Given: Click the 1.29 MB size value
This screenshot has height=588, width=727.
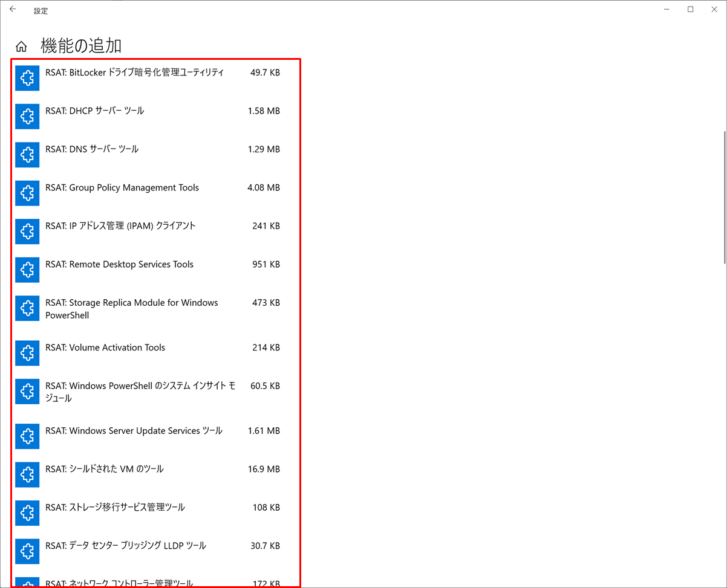Looking at the screenshot, I should (x=264, y=149).
